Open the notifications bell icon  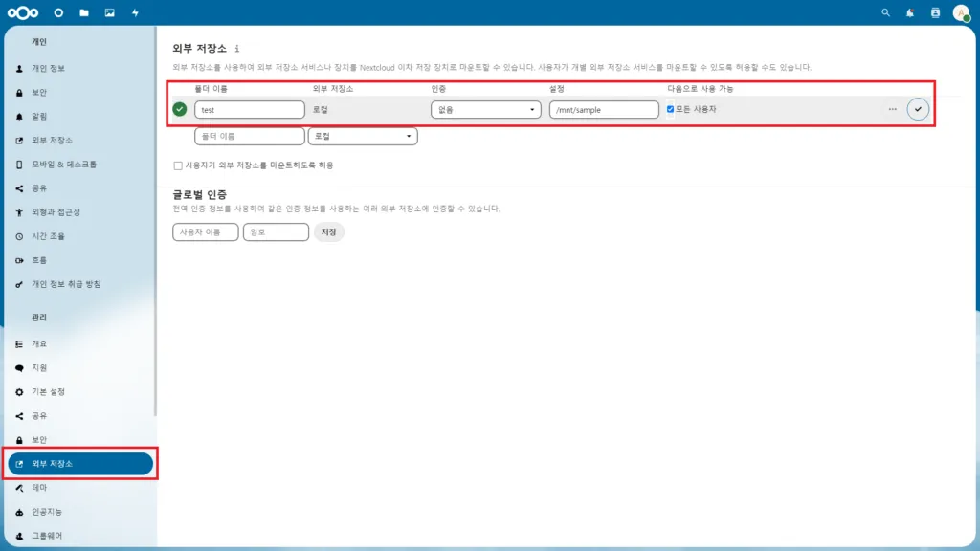[910, 12]
